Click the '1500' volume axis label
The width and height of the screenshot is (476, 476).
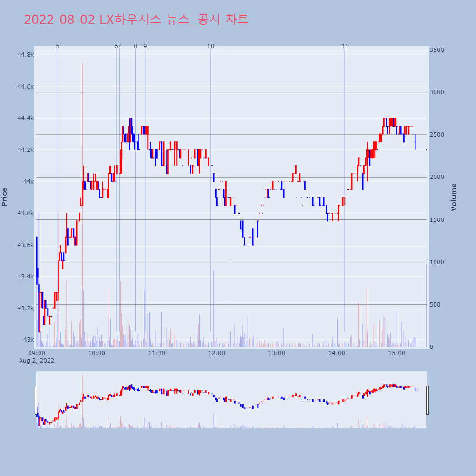436,219
